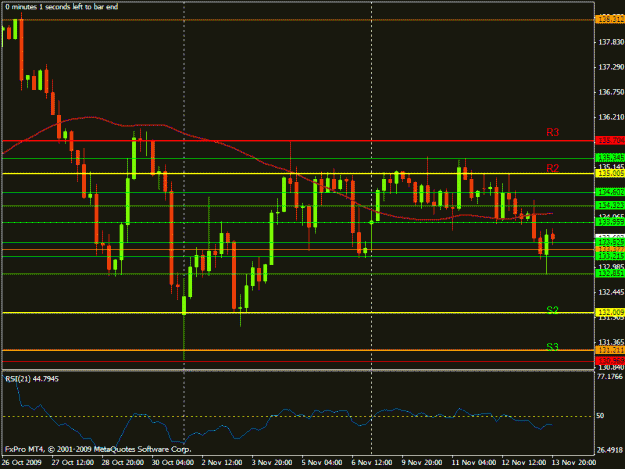Viewport: 625px width, 469px height.
Task: Click the 136.210 price axis label
Action: (x=611, y=117)
